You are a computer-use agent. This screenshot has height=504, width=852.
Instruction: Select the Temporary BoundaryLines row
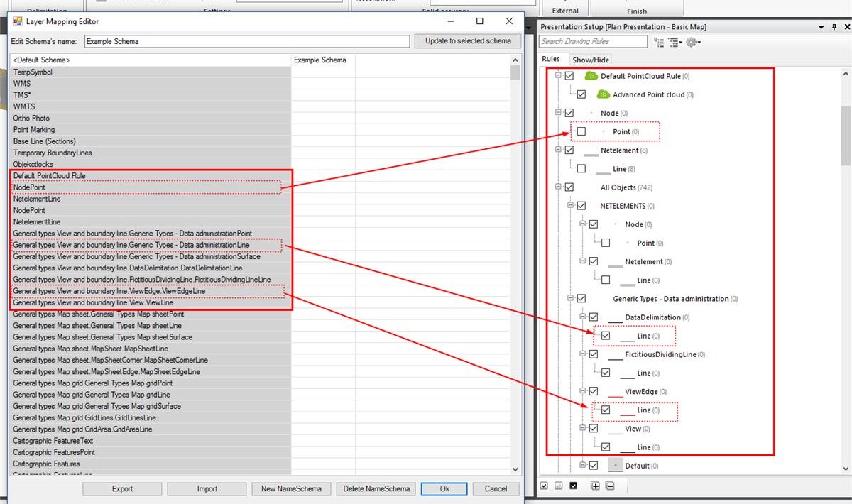tap(151, 153)
